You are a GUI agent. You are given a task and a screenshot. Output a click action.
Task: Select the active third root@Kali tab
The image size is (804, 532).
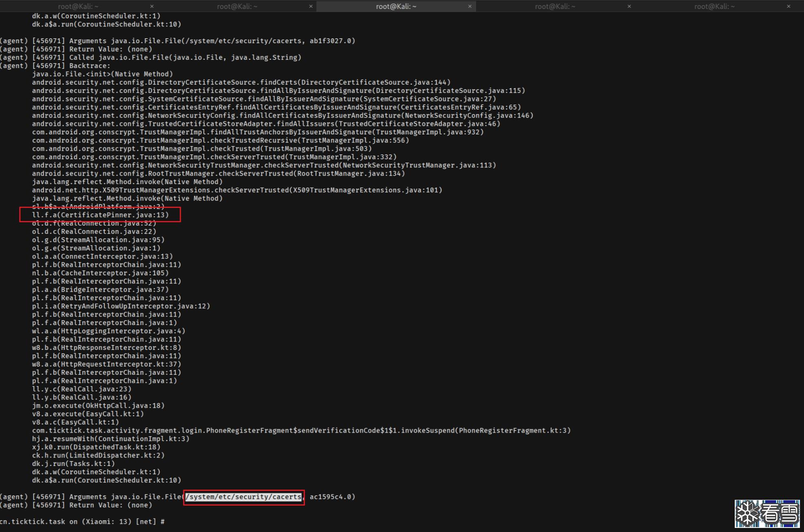396,6
